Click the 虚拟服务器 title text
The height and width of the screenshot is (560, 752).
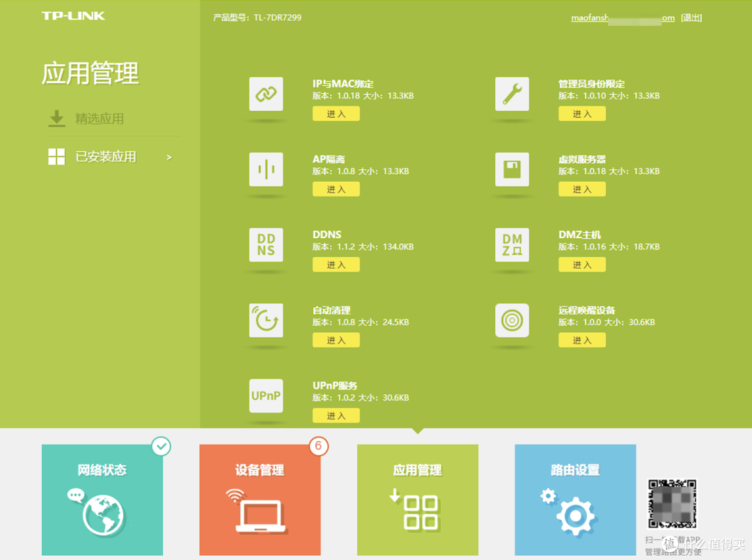point(582,159)
